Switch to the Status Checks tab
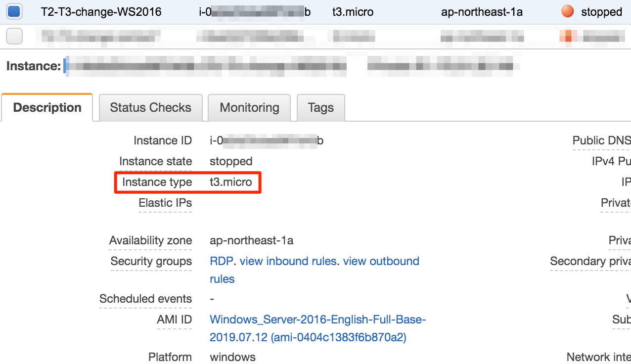The image size is (631, 364). [x=150, y=108]
